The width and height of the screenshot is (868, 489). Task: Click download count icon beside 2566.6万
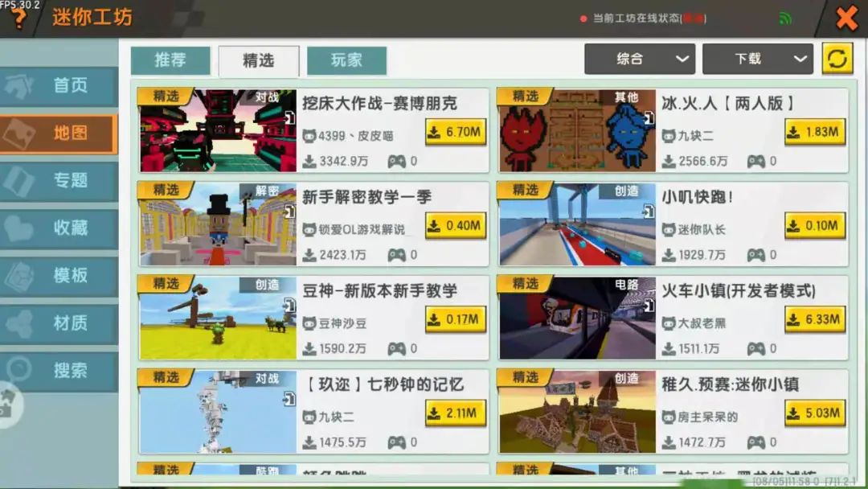coord(669,161)
